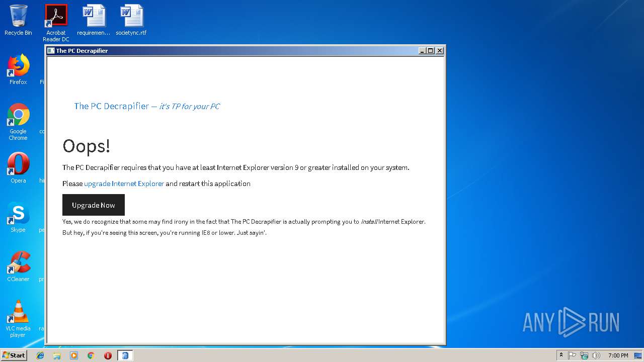This screenshot has width=644, height=362.
Task: Open Internet Explorer from the taskbar
Action: tap(40, 355)
